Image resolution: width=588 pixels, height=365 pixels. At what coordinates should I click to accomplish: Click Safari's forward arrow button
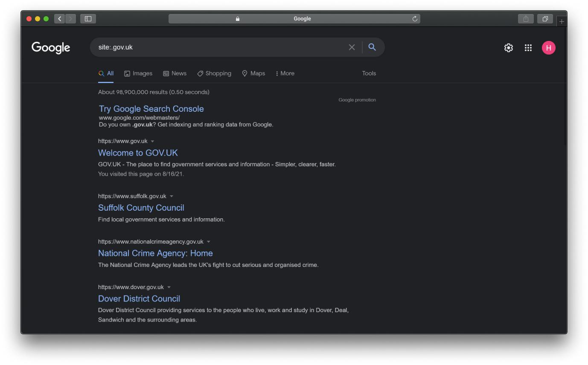pyautogui.click(x=71, y=19)
